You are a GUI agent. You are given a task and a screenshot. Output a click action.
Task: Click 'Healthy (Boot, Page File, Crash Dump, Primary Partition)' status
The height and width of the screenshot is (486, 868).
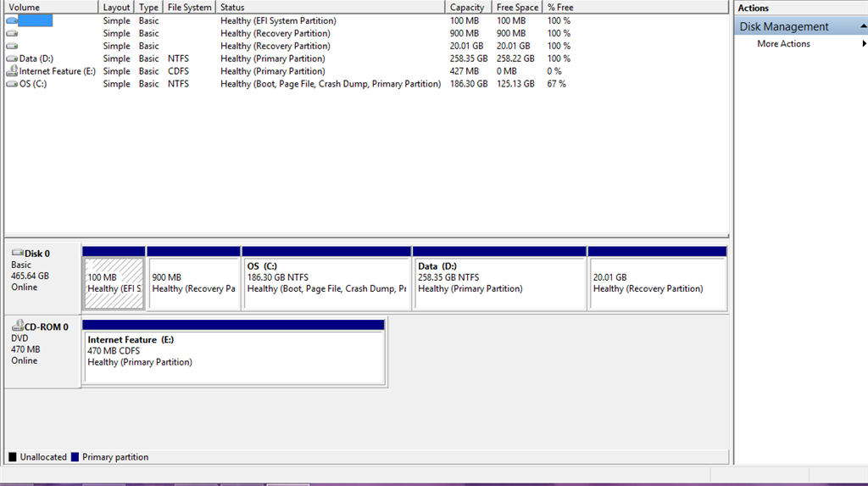(331, 84)
